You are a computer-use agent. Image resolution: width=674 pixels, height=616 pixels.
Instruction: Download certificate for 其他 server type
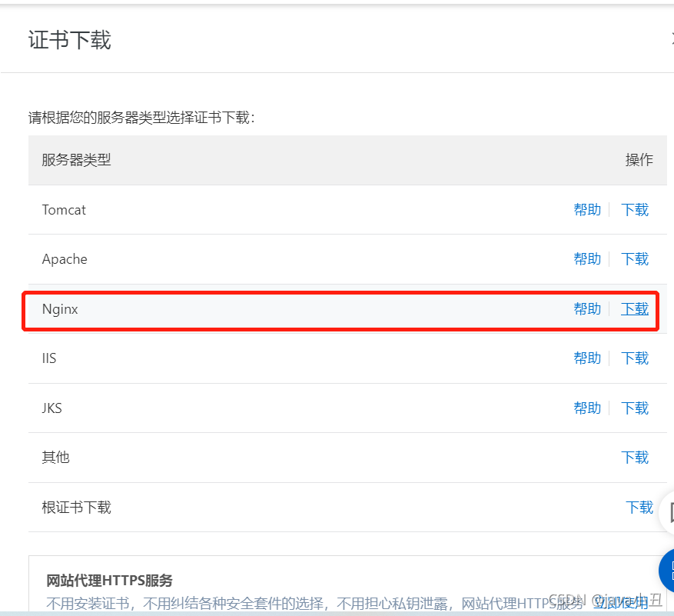(635, 458)
